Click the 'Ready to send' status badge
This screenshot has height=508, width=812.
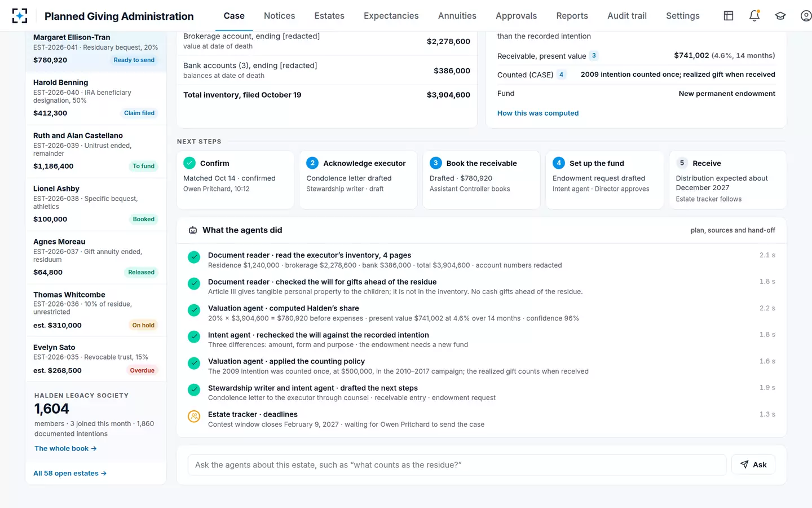tap(134, 60)
